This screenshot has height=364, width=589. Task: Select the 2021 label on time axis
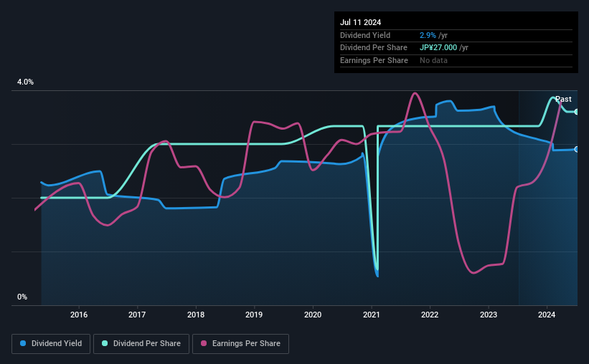click(371, 315)
